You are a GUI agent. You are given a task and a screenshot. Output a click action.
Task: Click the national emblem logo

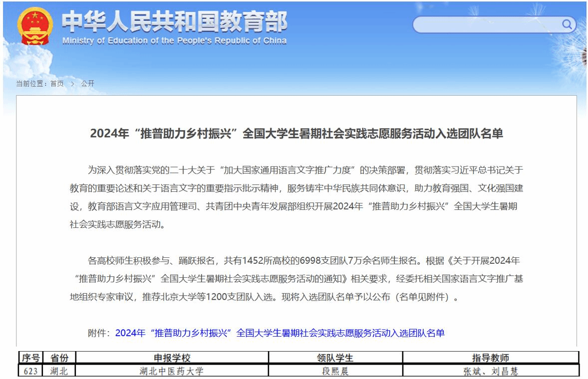(x=34, y=25)
